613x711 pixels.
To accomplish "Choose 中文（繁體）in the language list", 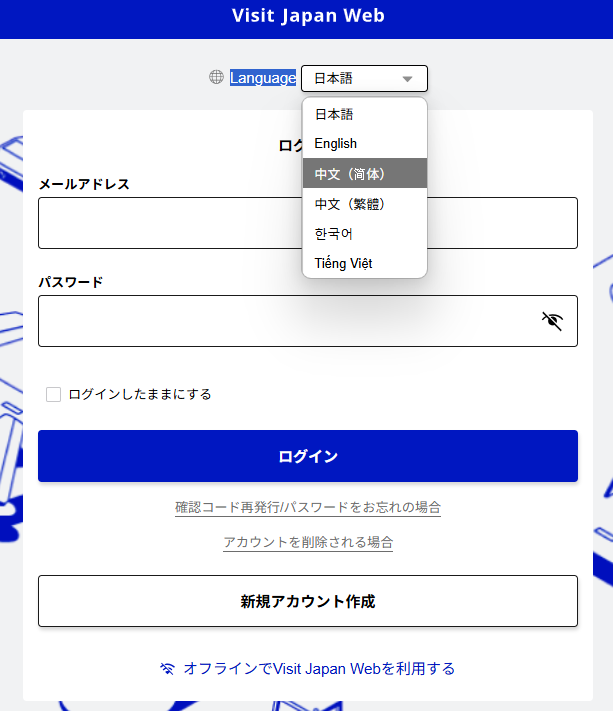I will [x=365, y=204].
